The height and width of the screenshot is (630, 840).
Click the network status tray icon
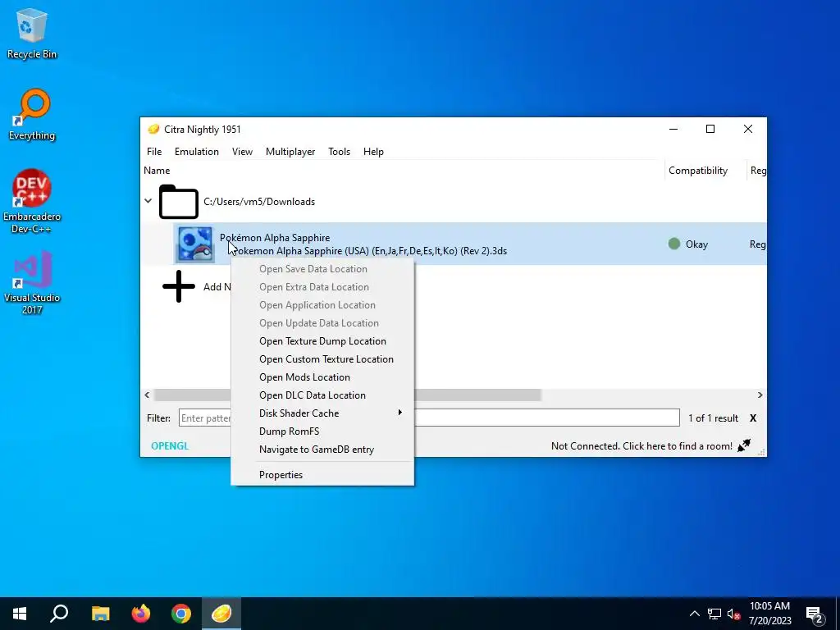pyautogui.click(x=714, y=614)
